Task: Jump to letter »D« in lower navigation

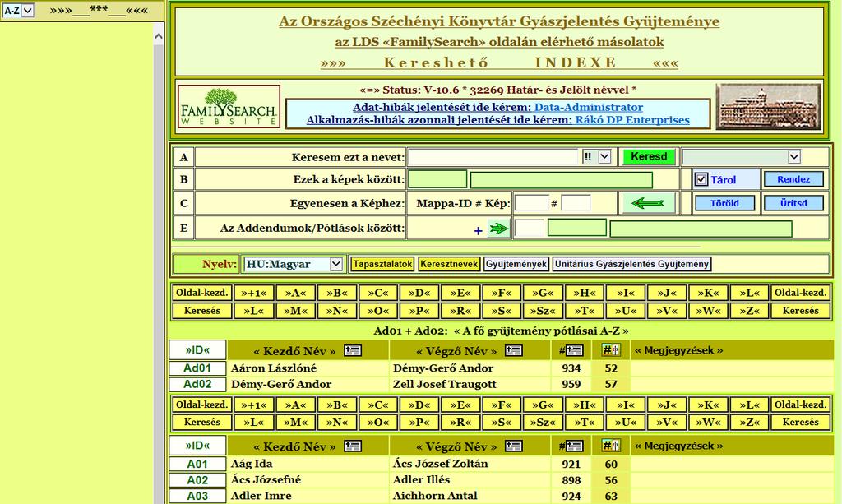Action: click(419, 405)
